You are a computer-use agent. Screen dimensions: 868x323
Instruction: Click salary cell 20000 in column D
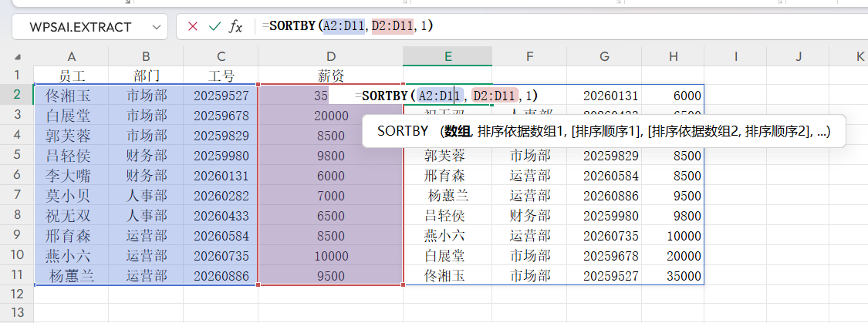tap(330, 116)
